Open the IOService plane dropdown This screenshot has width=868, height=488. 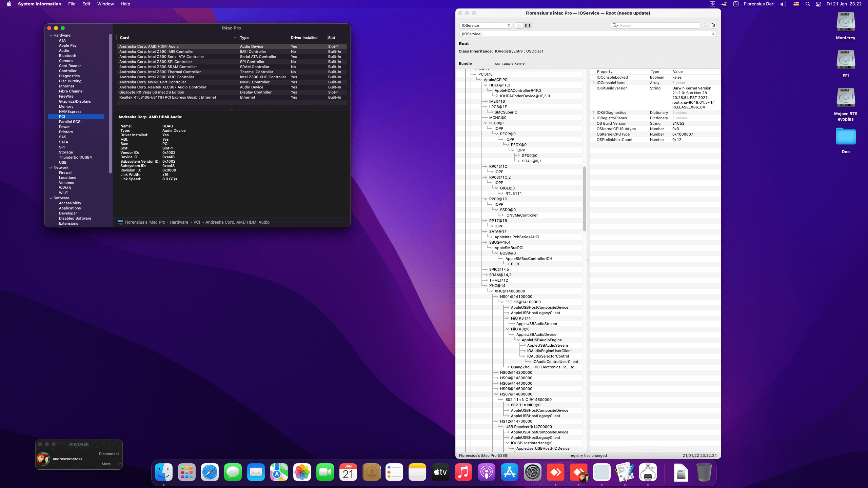pyautogui.click(x=485, y=25)
